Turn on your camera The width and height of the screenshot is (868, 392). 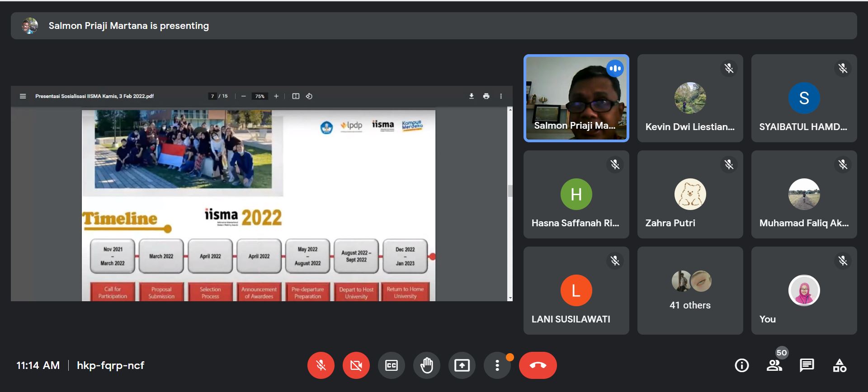pos(356,365)
